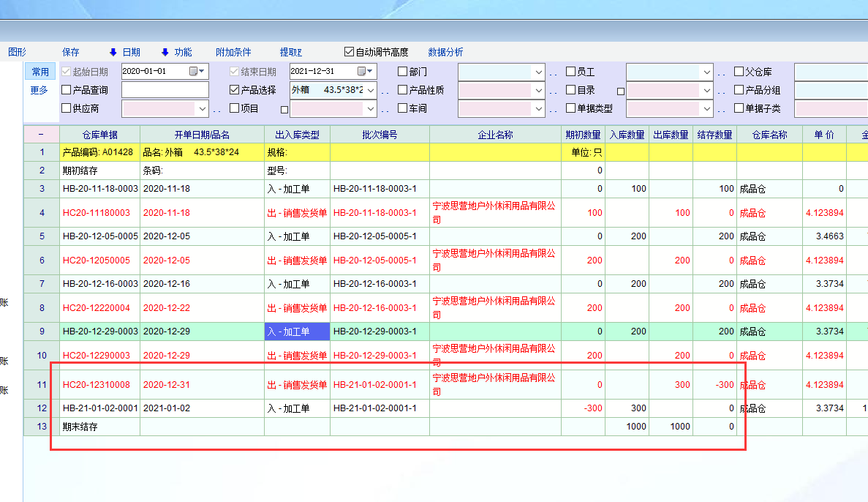The width and height of the screenshot is (868, 502).
Task: Click the ellipsis button after 产品选择 field
Action: [x=385, y=91]
